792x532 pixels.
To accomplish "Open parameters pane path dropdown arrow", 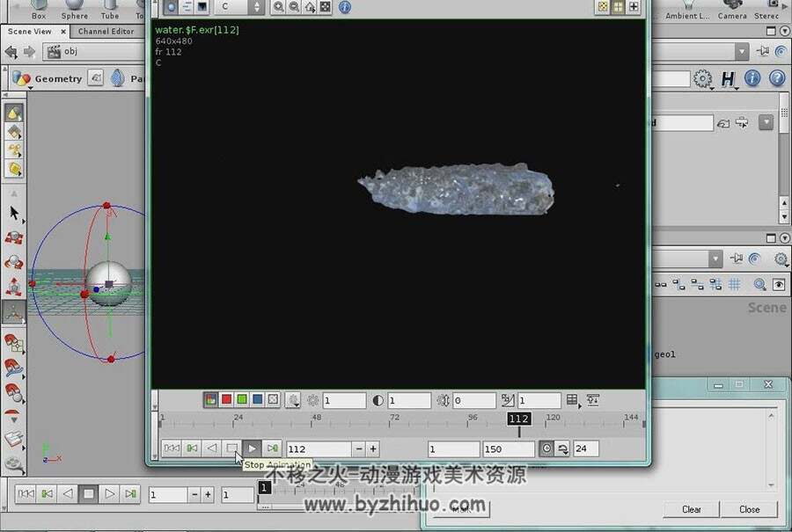I will (742, 52).
